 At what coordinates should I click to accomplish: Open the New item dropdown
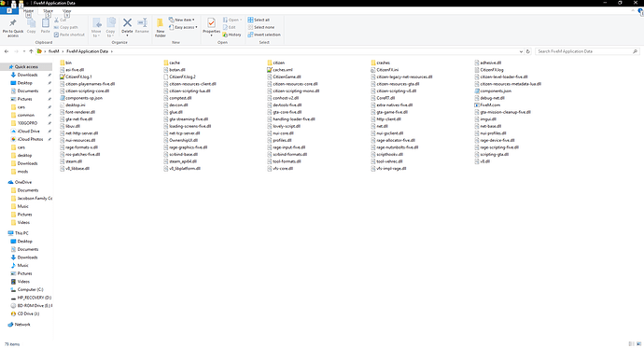tap(182, 20)
